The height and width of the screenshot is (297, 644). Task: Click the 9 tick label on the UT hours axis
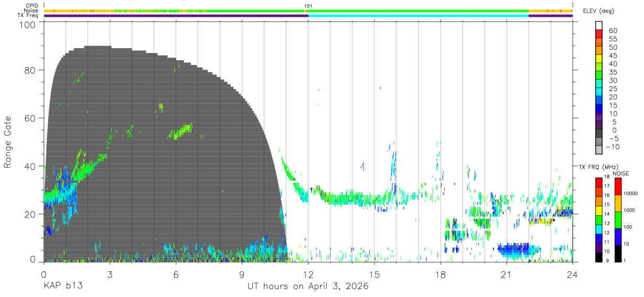[x=242, y=274]
